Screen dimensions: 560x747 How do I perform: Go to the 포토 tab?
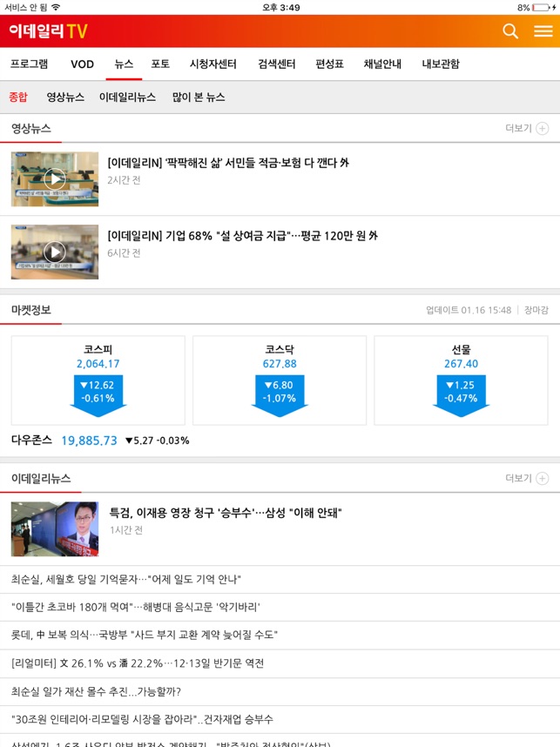click(x=160, y=64)
